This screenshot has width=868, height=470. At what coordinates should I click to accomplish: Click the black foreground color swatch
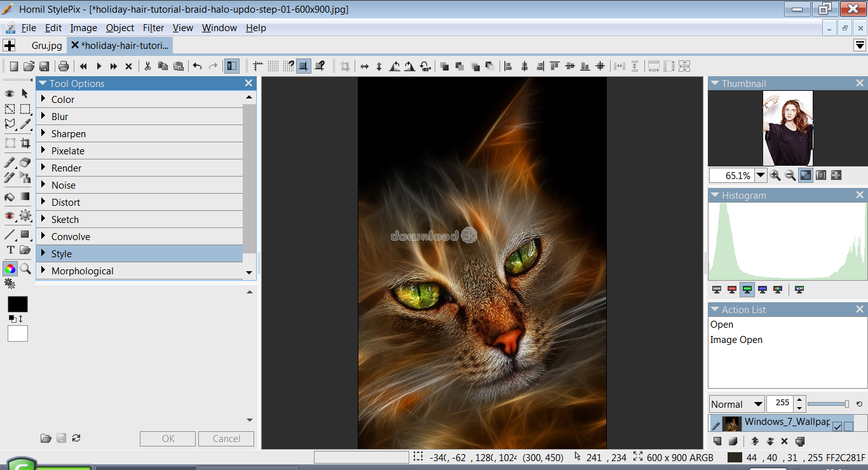click(18, 304)
